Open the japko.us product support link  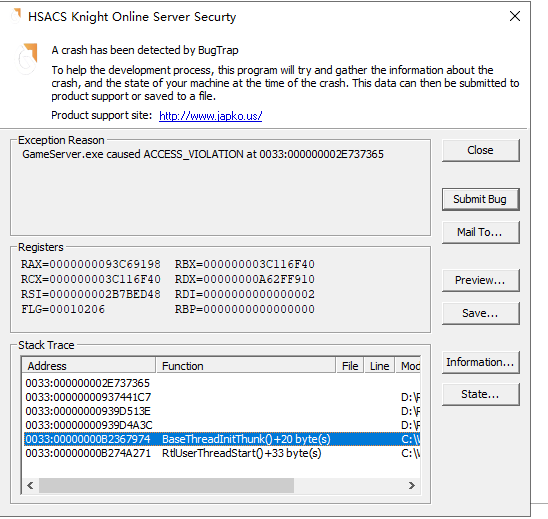coord(210,116)
